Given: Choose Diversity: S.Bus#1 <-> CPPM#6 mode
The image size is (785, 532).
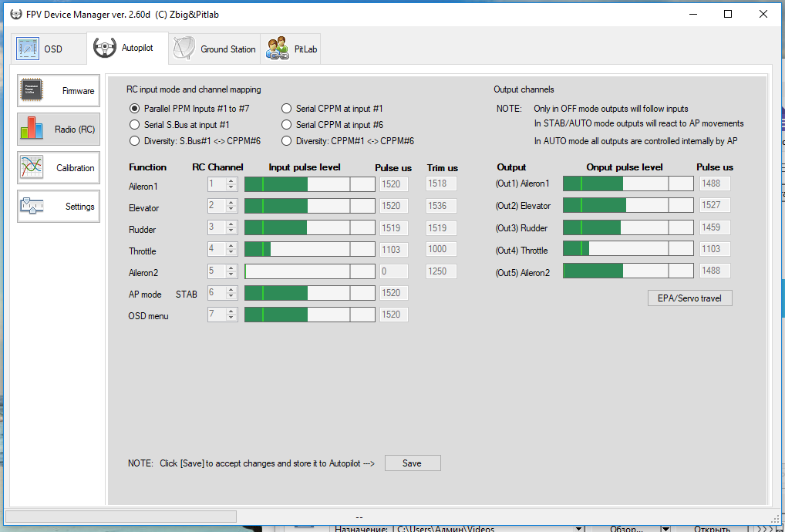Looking at the screenshot, I should (x=135, y=141).
